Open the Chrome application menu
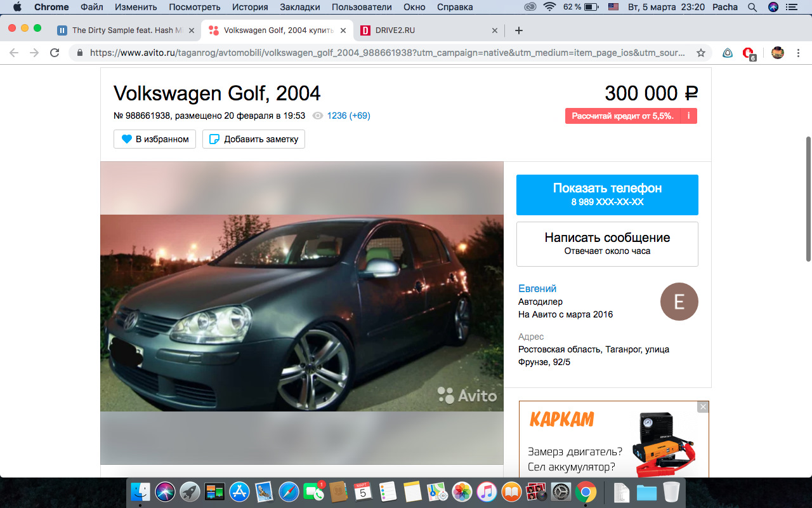The height and width of the screenshot is (508, 812). pyautogui.click(x=51, y=7)
